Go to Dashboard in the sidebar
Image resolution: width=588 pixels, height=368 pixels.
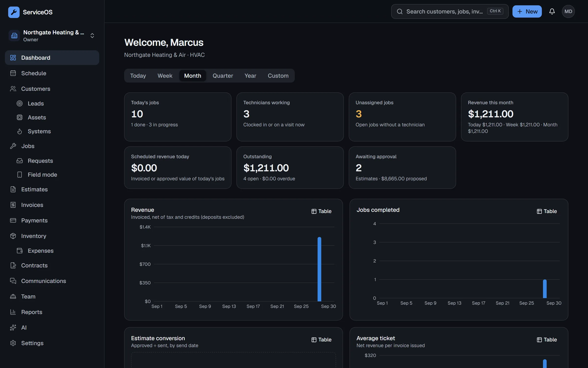click(52, 58)
